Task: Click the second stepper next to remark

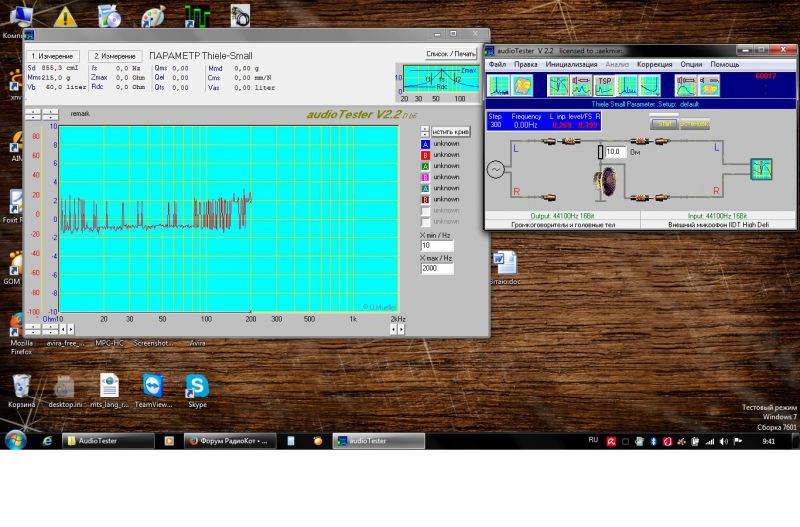Action: coord(51,114)
